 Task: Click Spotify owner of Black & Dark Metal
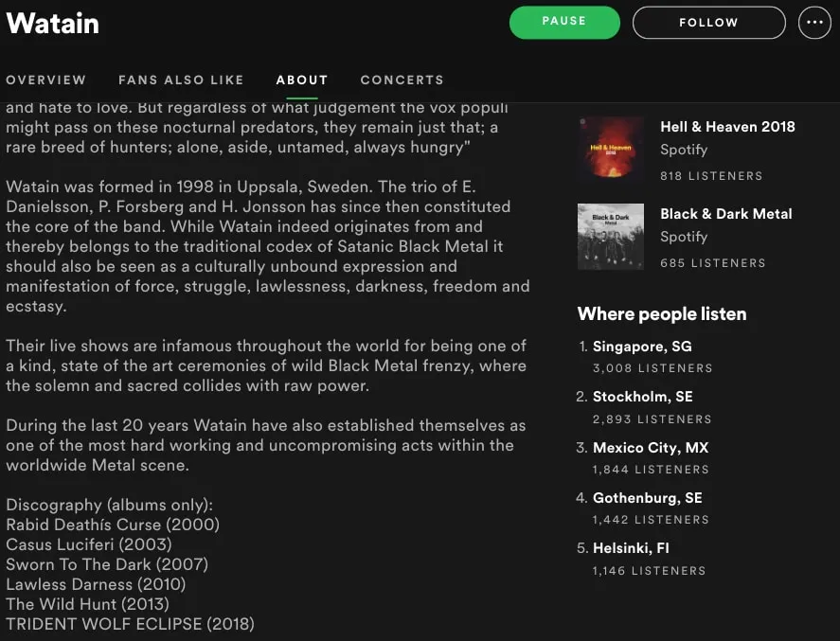(684, 237)
